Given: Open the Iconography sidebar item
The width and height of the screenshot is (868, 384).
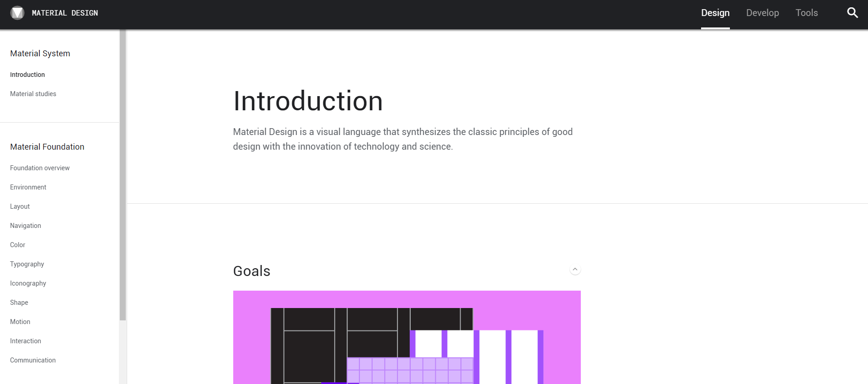Looking at the screenshot, I should tap(28, 283).
